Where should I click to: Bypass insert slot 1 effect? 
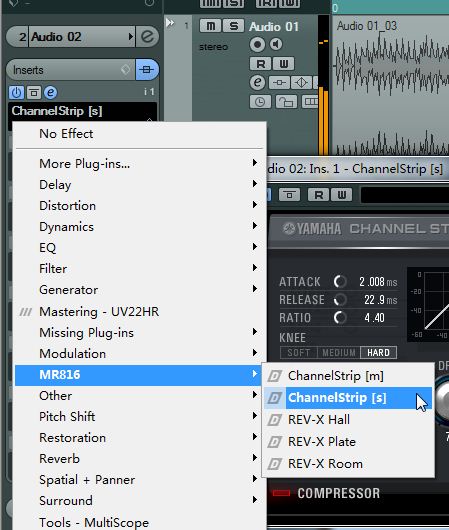33,92
